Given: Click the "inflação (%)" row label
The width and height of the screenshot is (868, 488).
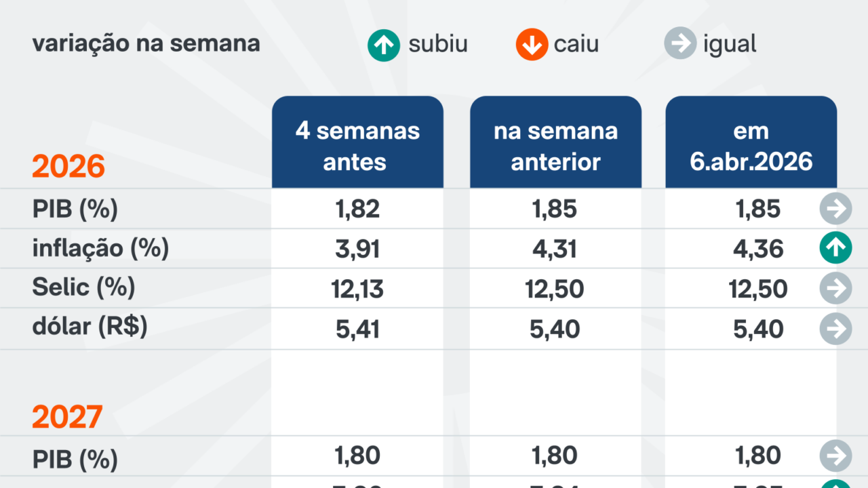Looking at the screenshot, I should (100, 248).
